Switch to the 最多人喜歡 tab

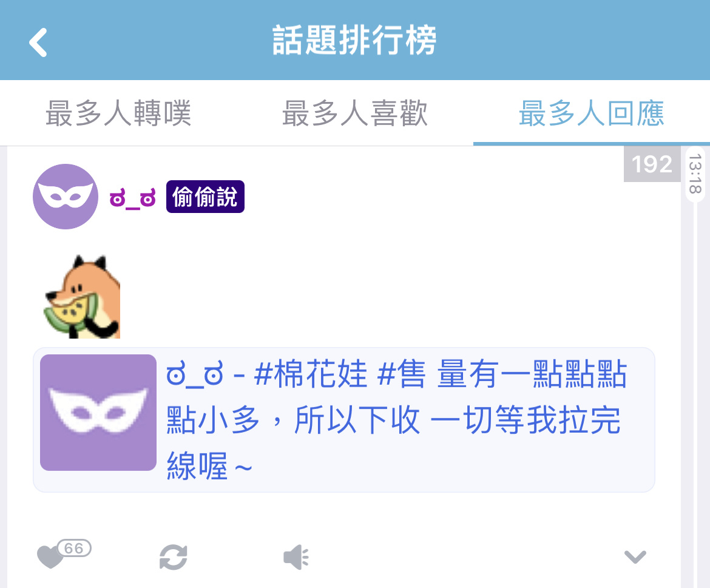(355, 113)
